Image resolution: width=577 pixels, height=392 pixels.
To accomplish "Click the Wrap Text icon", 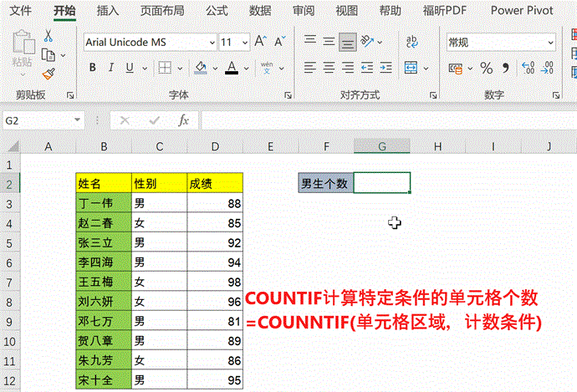I will (x=413, y=42).
